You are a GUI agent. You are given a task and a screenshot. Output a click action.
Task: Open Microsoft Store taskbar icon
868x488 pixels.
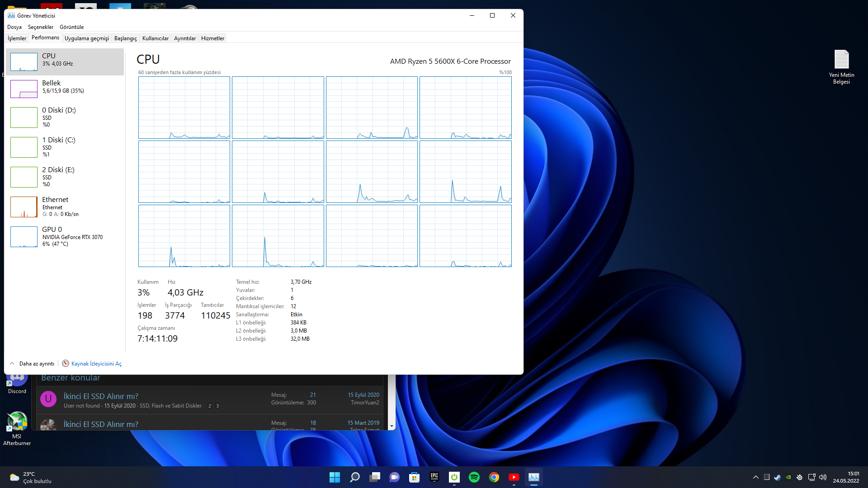(x=415, y=477)
